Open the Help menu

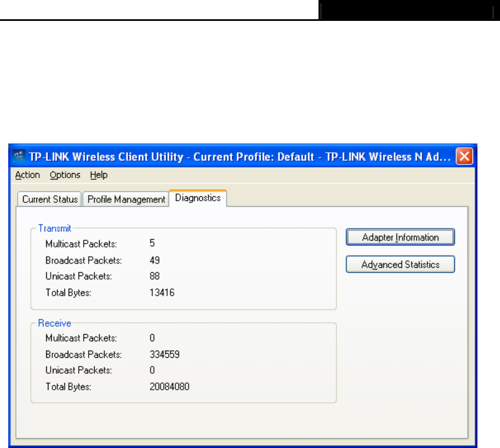click(x=98, y=175)
